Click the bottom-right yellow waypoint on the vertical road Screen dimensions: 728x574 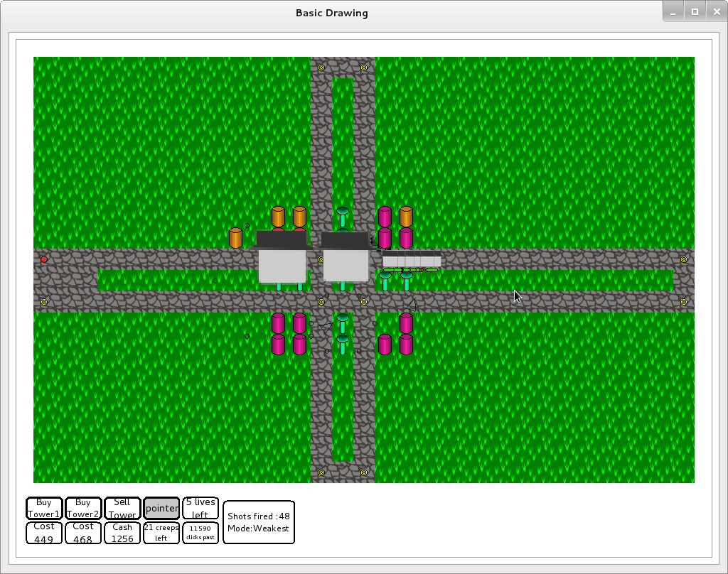[x=364, y=472]
